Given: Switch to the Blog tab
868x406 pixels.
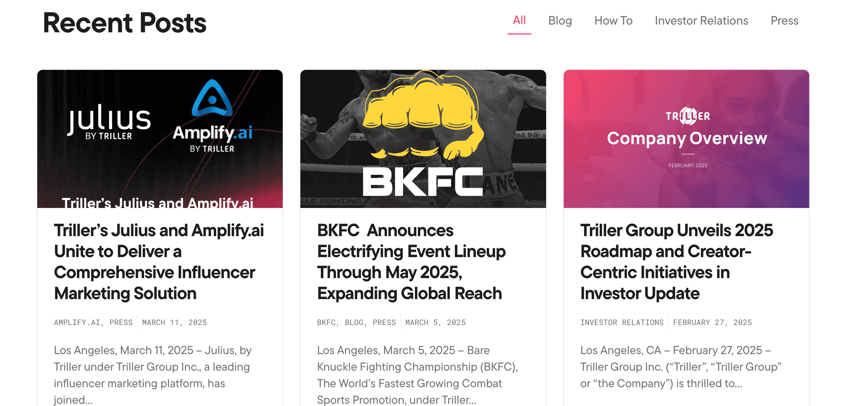Looking at the screenshot, I should (x=560, y=20).
